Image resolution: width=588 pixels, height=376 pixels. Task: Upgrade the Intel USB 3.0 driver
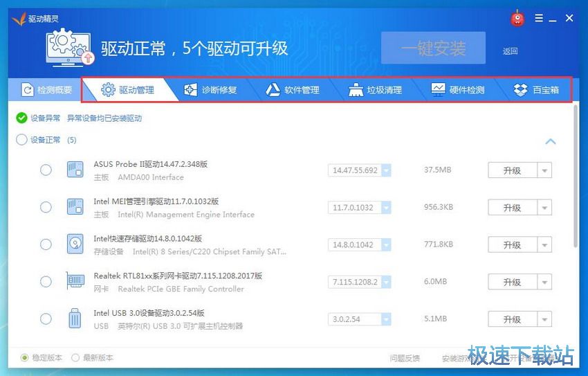513,319
